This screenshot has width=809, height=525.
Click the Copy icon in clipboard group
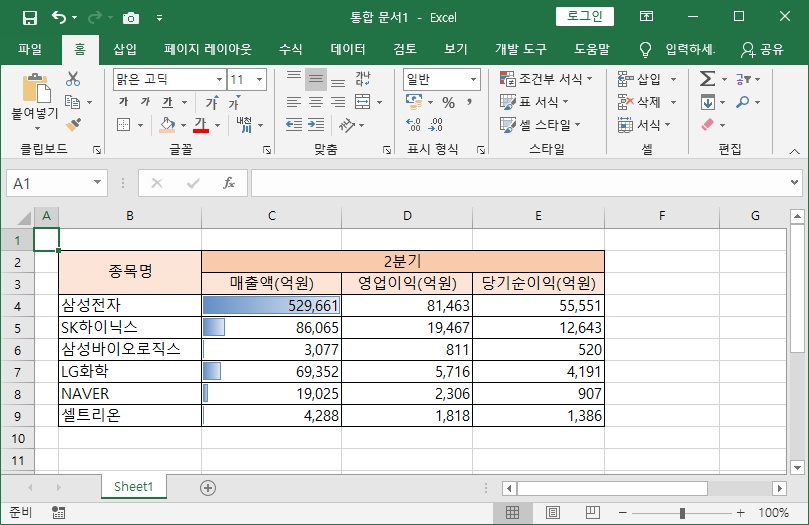(x=73, y=102)
